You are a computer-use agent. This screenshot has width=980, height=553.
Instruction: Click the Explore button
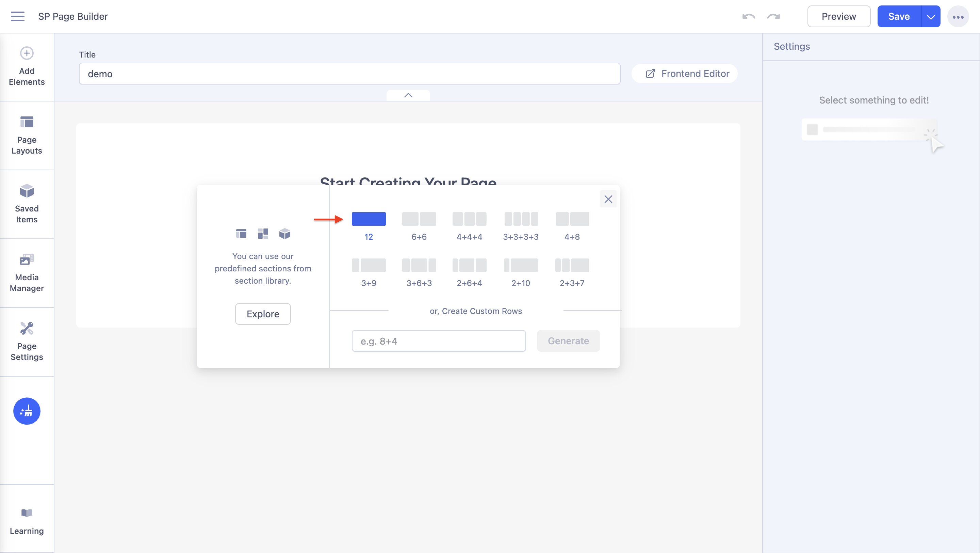(x=262, y=314)
